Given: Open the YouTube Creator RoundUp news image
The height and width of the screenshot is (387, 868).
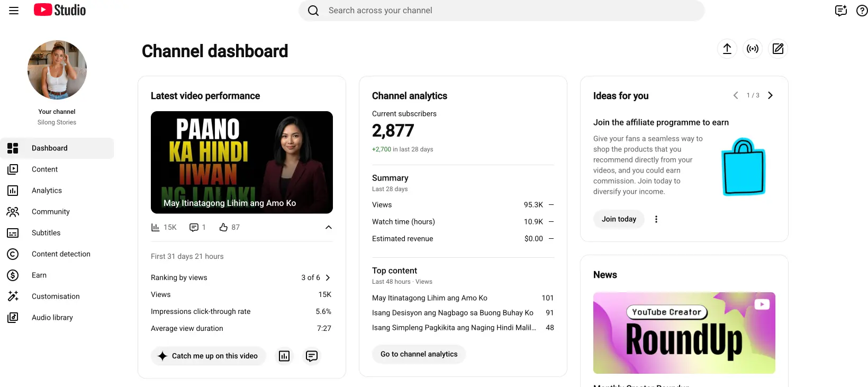Looking at the screenshot, I should 684,333.
